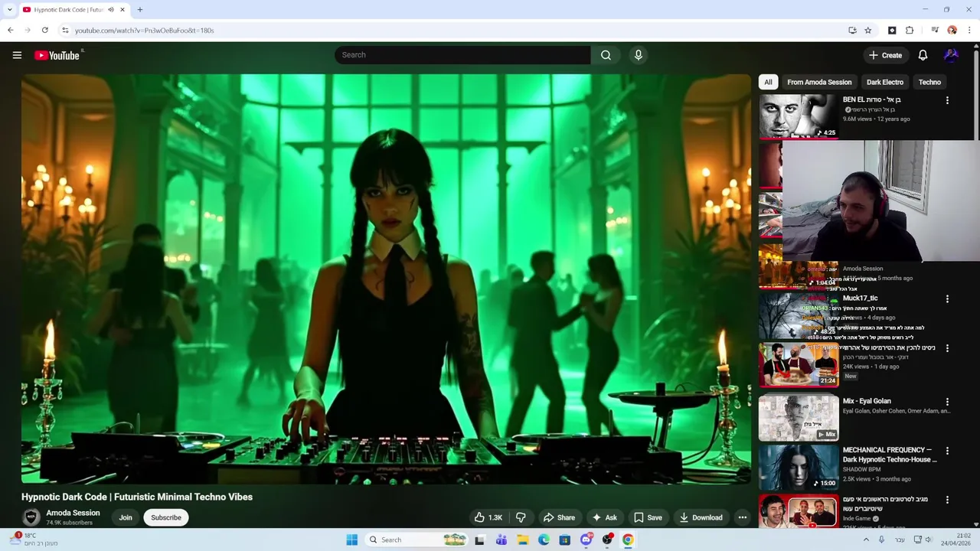
Task: Click video title Hypnotic Dark Code
Action: [137, 497]
